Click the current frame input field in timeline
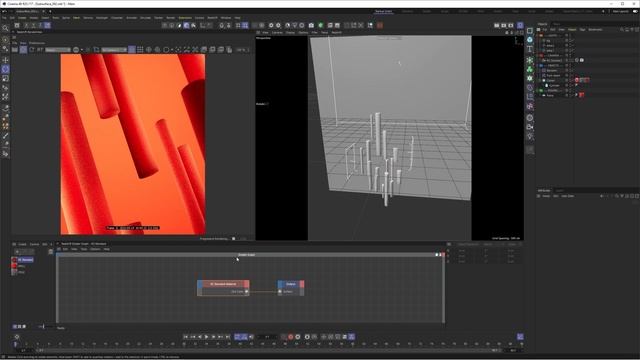 pos(267,337)
